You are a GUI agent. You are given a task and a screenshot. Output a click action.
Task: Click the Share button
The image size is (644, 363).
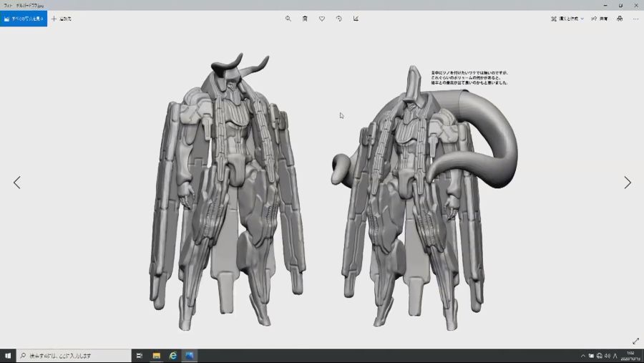(599, 19)
